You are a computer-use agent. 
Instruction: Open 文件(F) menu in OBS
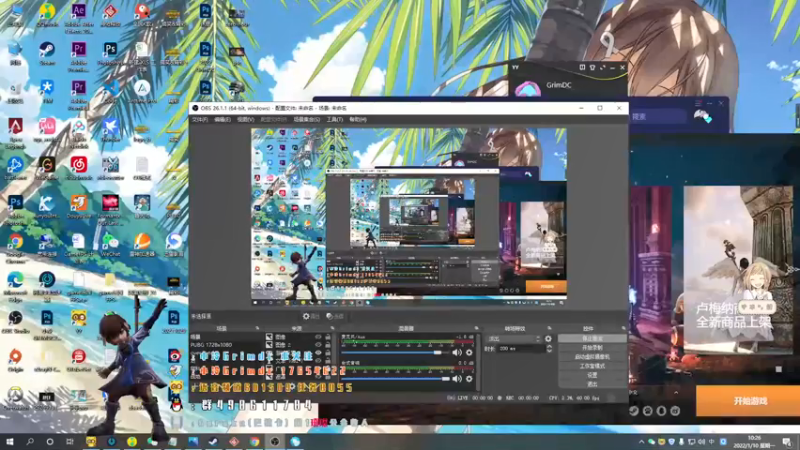pos(199,119)
